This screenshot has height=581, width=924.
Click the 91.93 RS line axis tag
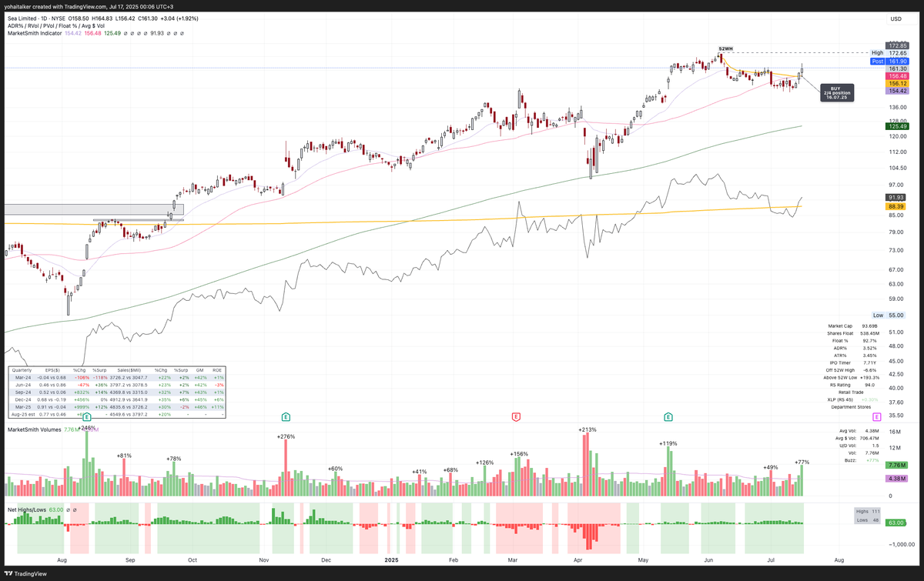tap(897, 198)
